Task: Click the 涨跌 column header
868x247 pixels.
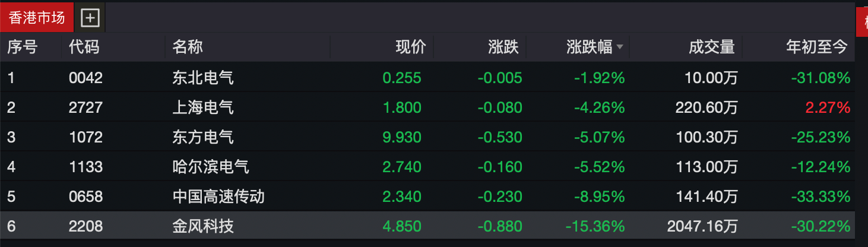Action: tap(503, 47)
